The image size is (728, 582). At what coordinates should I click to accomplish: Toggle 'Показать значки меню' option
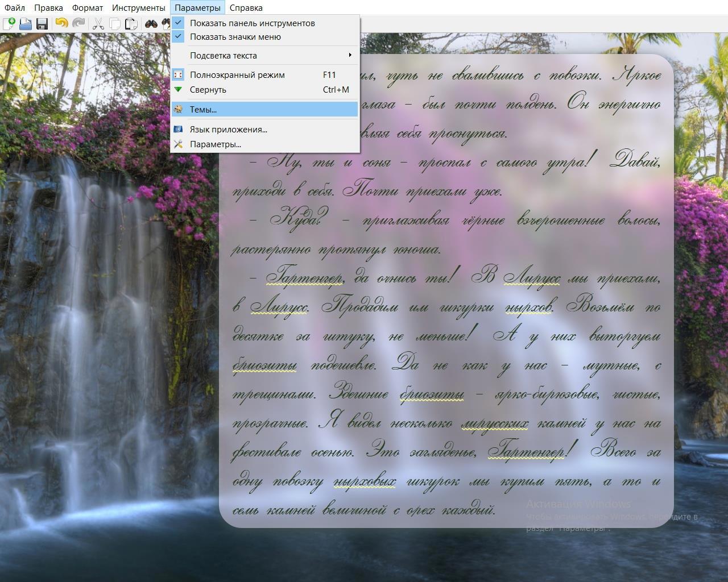pyautogui.click(x=235, y=37)
